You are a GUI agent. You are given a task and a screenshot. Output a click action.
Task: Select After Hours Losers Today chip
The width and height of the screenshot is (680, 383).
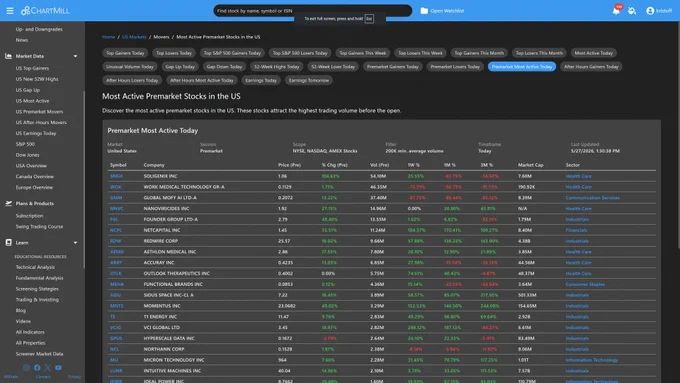(x=132, y=80)
